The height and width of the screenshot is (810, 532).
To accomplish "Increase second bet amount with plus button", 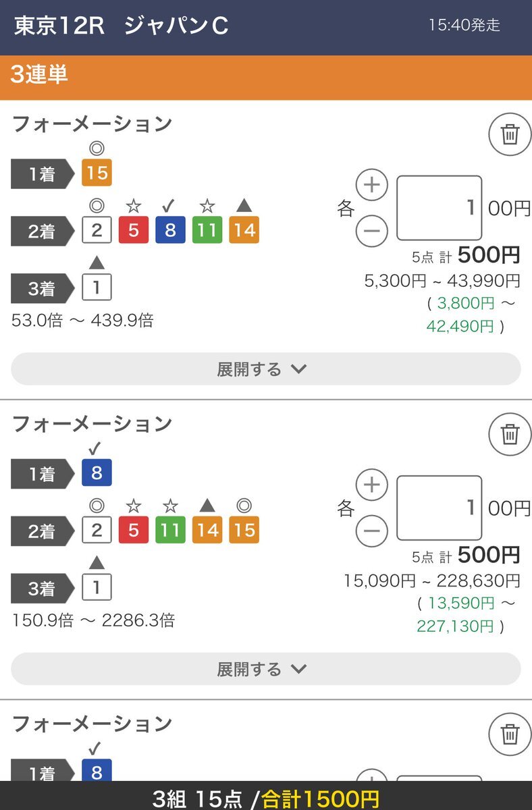I will (x=372, y=485).
